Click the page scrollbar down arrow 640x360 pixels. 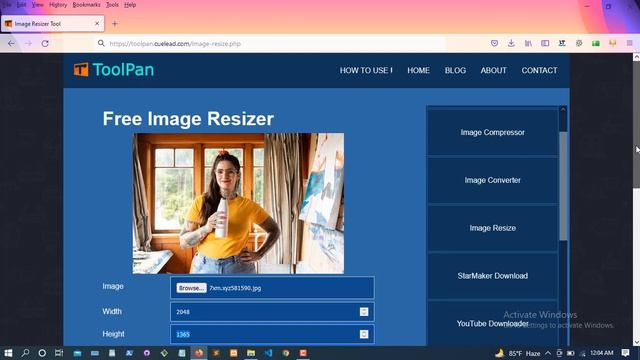coord(636,342)
